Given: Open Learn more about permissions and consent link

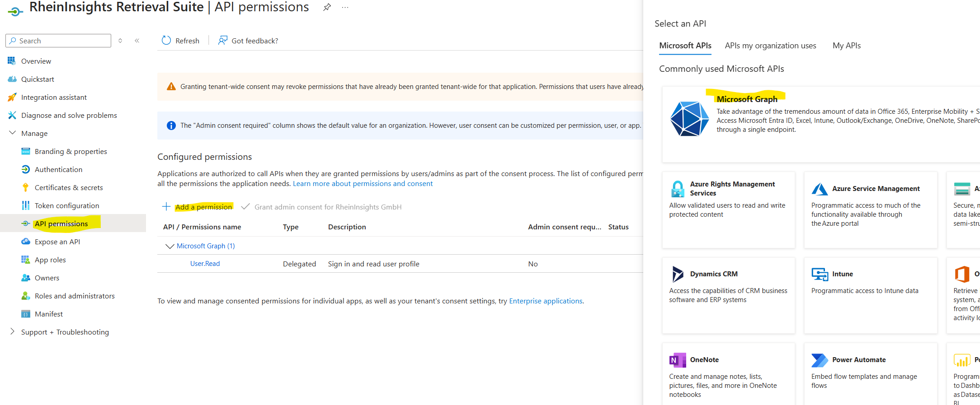Looking at the screenshot, I should [363, 183].
